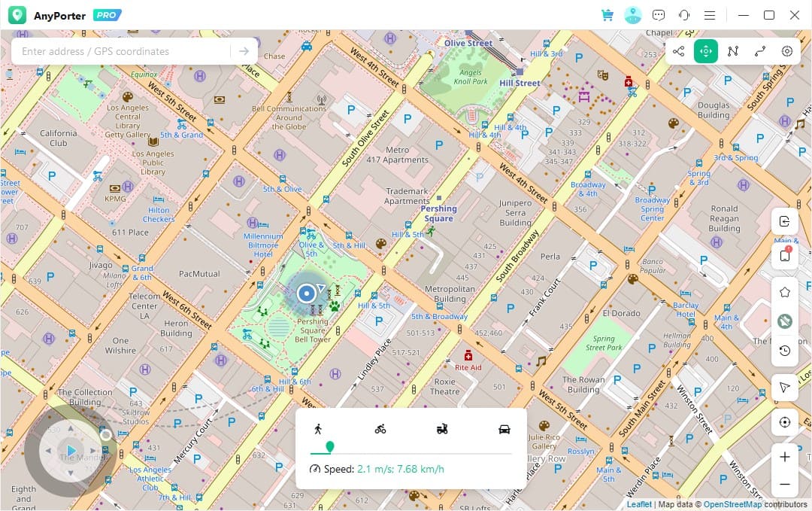
Task: Click the Metropolitan Building label
Action: [450, 294]
